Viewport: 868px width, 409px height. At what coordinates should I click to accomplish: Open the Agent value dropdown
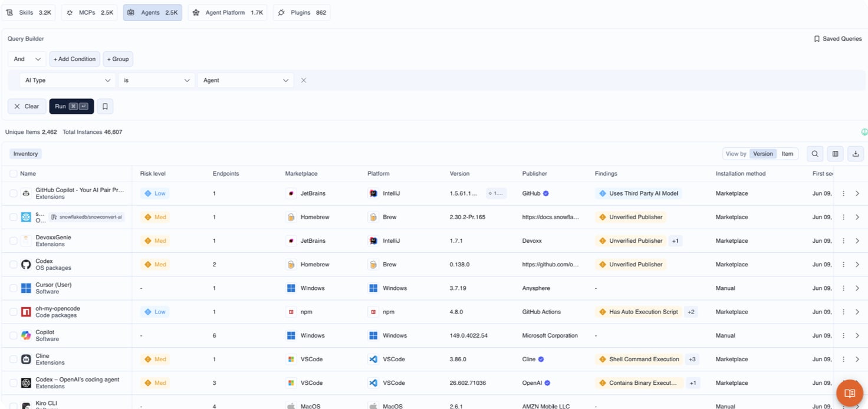245,80
